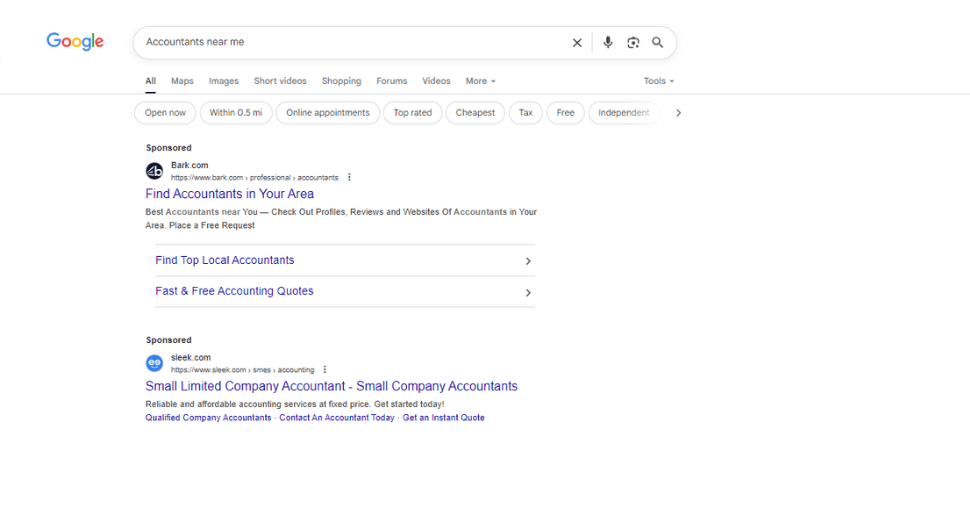Start voice search with microphone icon
This screenshot has height=517, width=970.
[607, 42]
